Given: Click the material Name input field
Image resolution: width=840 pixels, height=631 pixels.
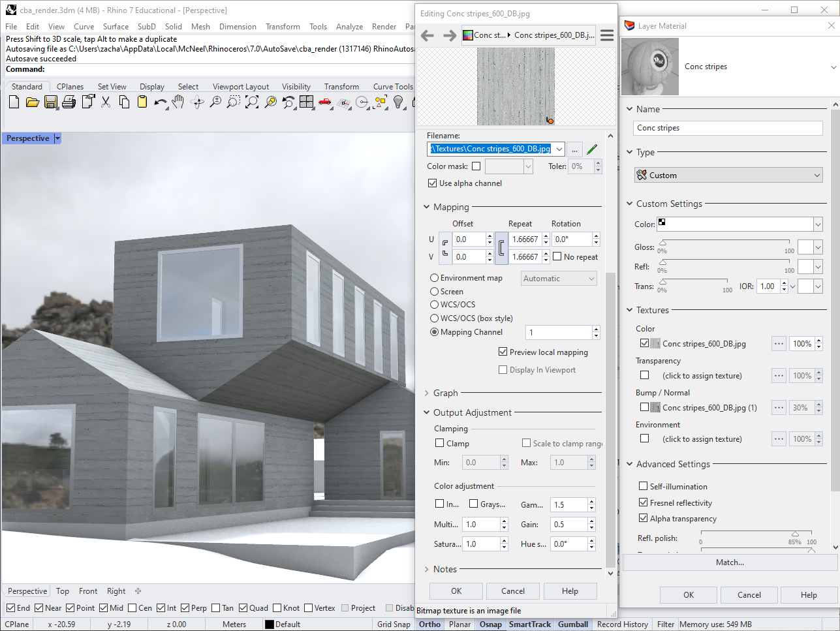Looking at the screenshot, I should tap(727, 128).
